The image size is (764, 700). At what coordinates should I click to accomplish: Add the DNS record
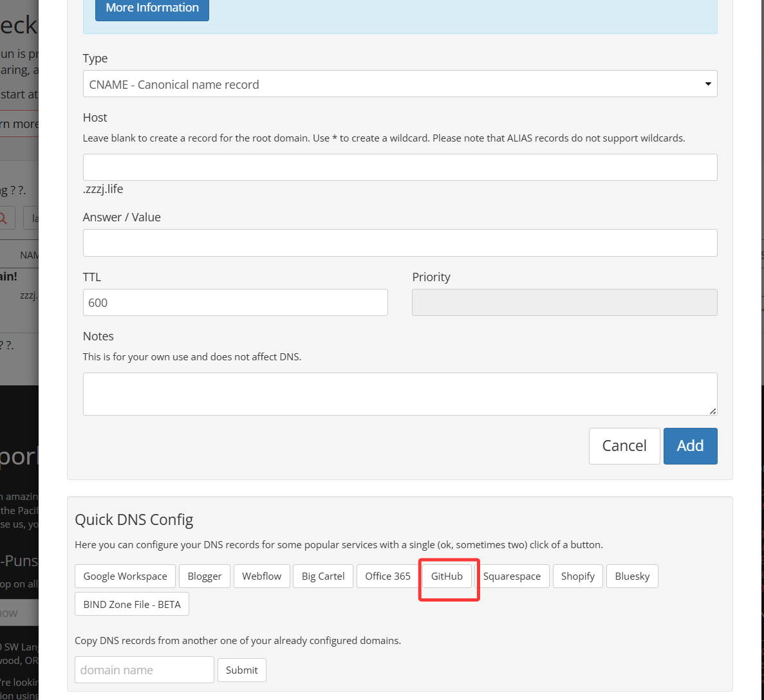click(x=690, y=446)
